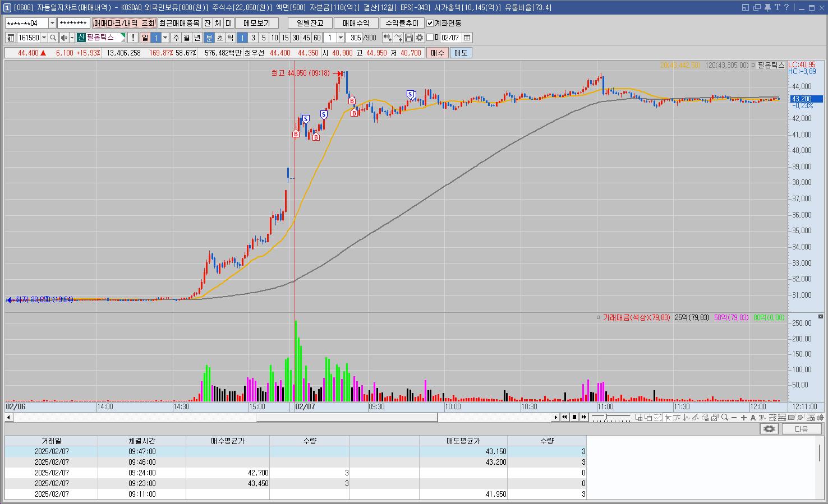This screenshot has height=504, width=828.
Task: Select the 주 (weekly) period toggle
Action: click(176, 38)
